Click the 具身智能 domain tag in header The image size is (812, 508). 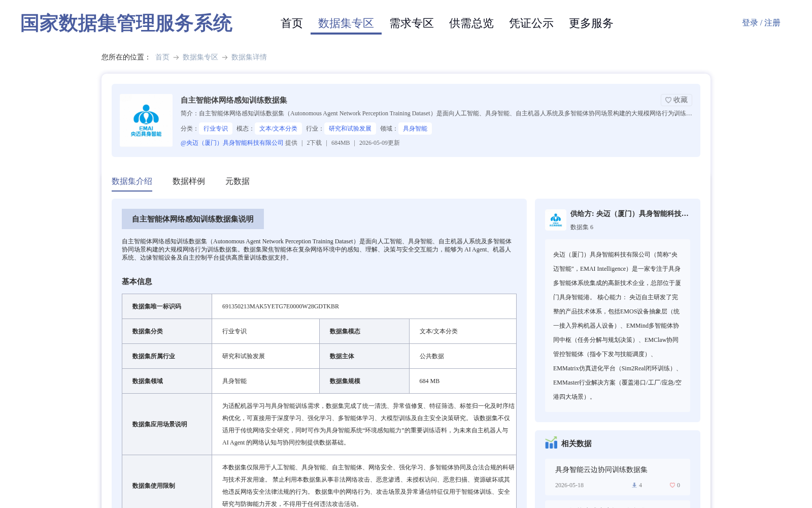(x=415, y=129)
